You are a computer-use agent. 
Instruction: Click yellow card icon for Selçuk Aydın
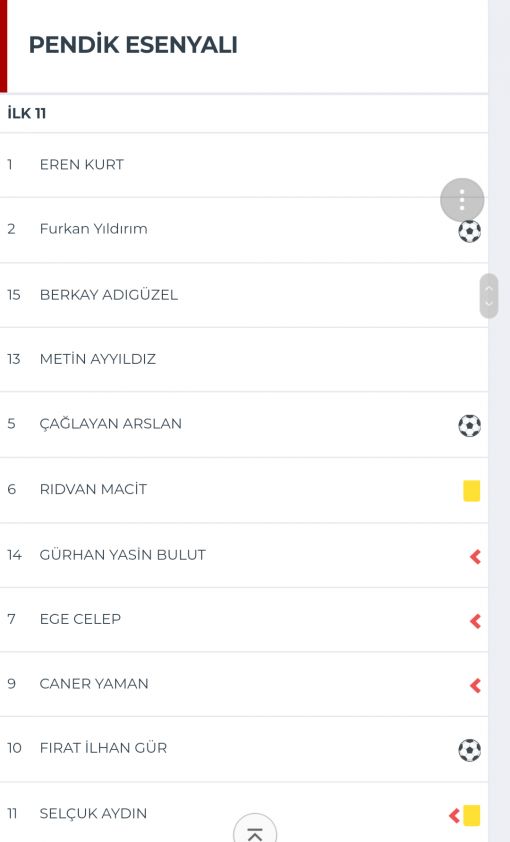coord(472,815)
